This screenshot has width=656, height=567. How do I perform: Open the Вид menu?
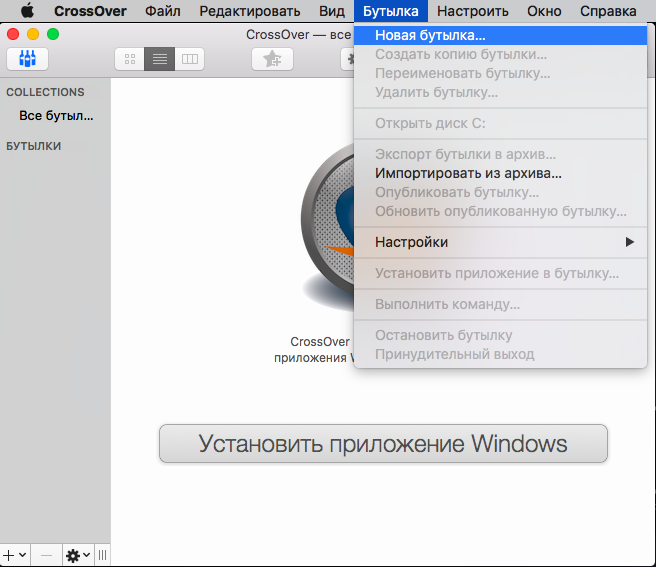332,11
